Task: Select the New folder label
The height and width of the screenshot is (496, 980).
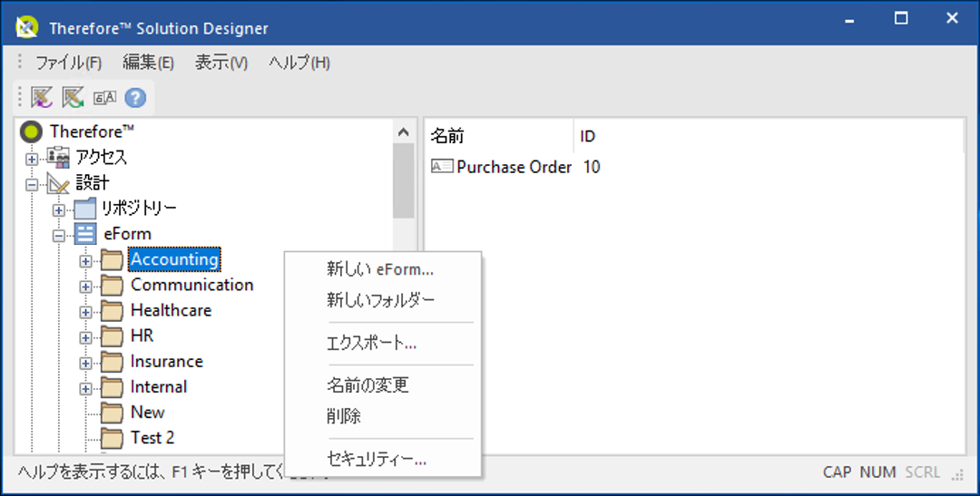Action: tap(148, 413)
